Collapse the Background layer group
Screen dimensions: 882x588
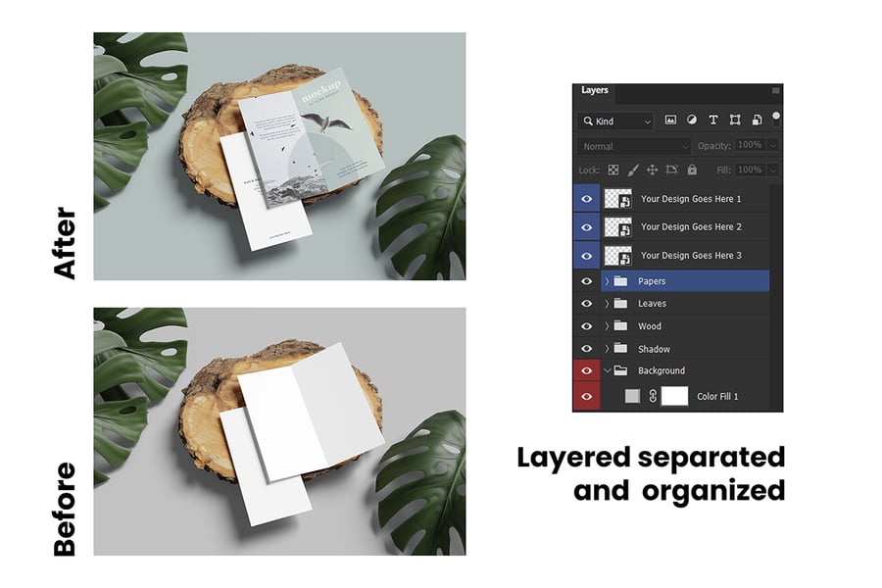[607, 371]
